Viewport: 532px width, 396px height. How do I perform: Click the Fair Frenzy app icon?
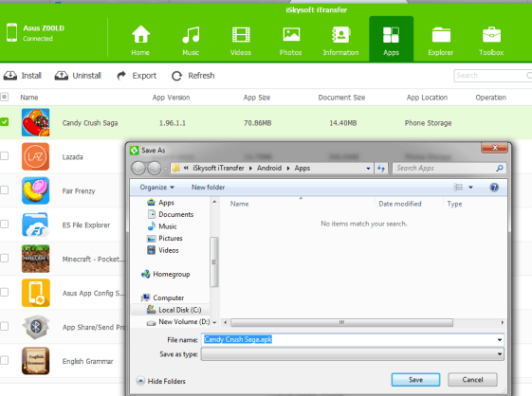click(36, 190)
